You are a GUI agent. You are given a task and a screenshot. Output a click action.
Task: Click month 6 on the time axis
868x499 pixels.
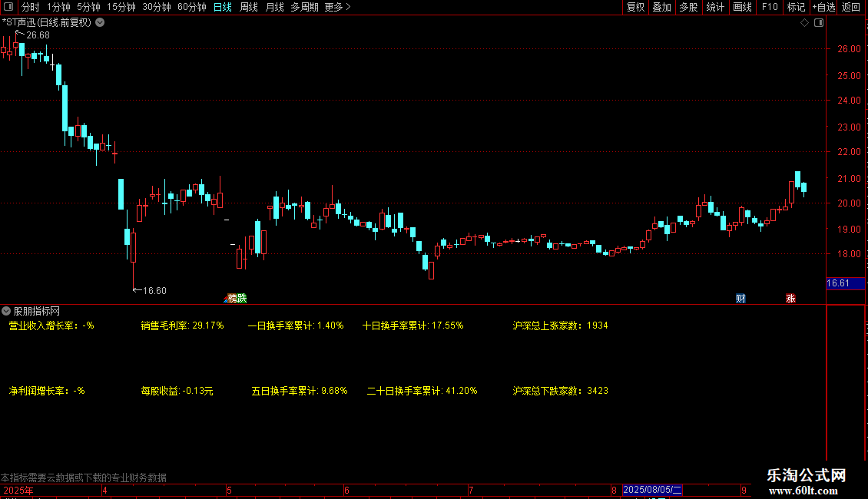click(346, 491)
